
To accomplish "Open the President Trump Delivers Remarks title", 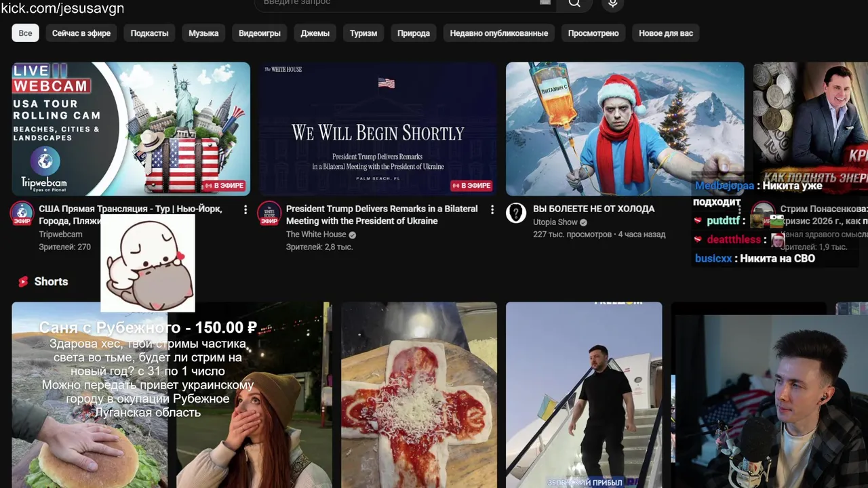I will tap(382, 215).
